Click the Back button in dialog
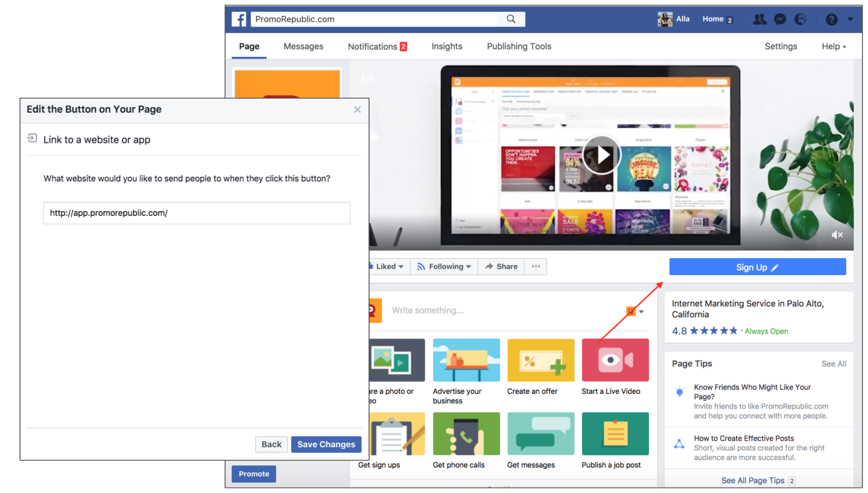 click(x=271, y=444)
